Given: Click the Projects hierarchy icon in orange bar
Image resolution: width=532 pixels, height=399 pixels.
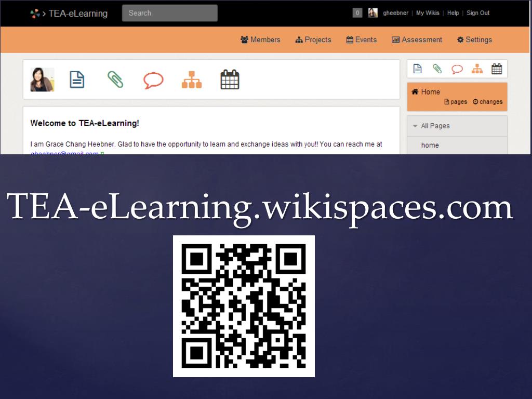Looking at the screenshot, I should point(299,40).
